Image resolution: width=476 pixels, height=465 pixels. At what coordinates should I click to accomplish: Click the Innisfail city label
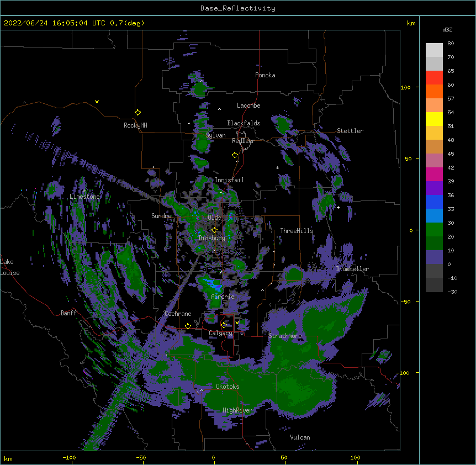[229, 180]
